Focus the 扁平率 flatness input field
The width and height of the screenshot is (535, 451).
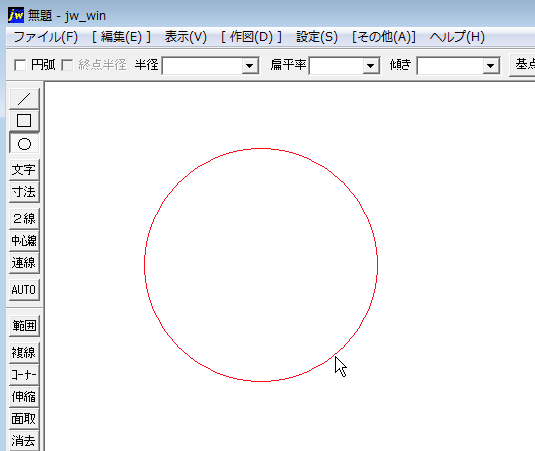pyautogui.click(x=336, y=66)
